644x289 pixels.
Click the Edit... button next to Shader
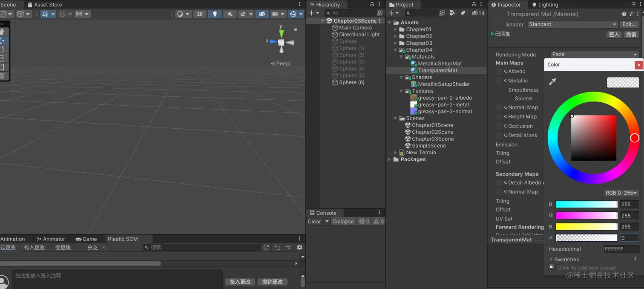(x=629, y=24)
